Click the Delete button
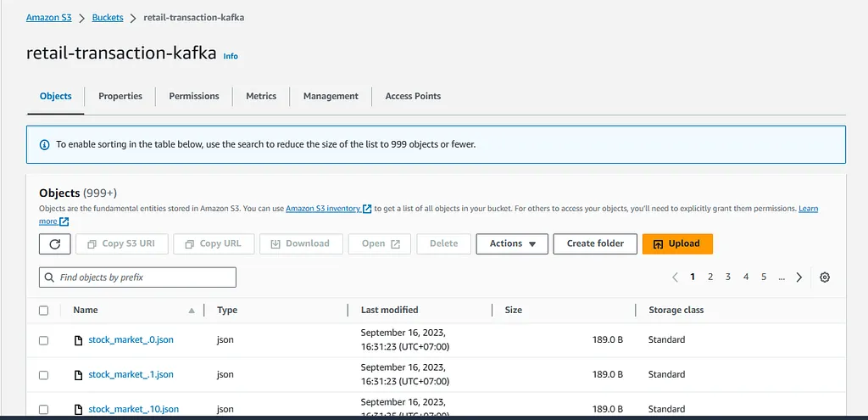The height and width of the screenshot is (420, 868). 443,244
